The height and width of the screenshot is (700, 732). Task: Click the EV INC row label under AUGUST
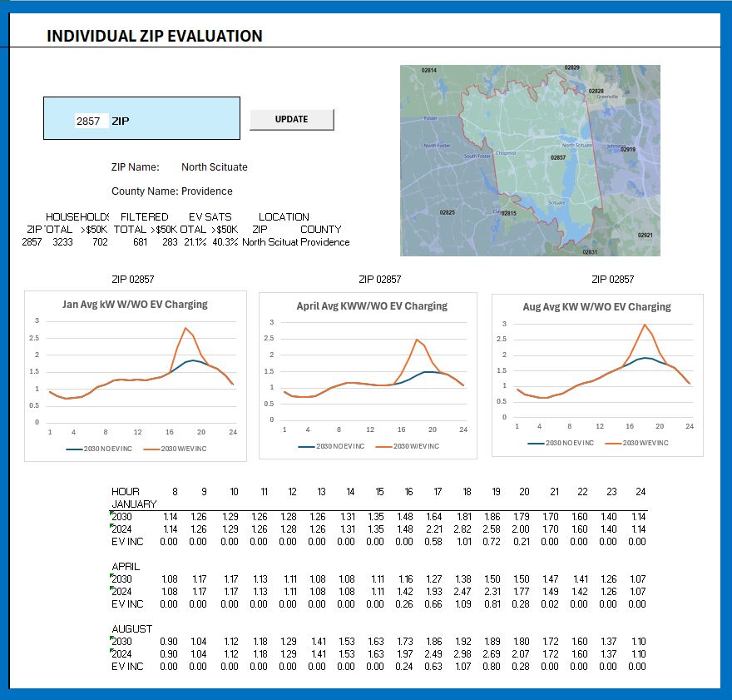click(x=127, y=667)
